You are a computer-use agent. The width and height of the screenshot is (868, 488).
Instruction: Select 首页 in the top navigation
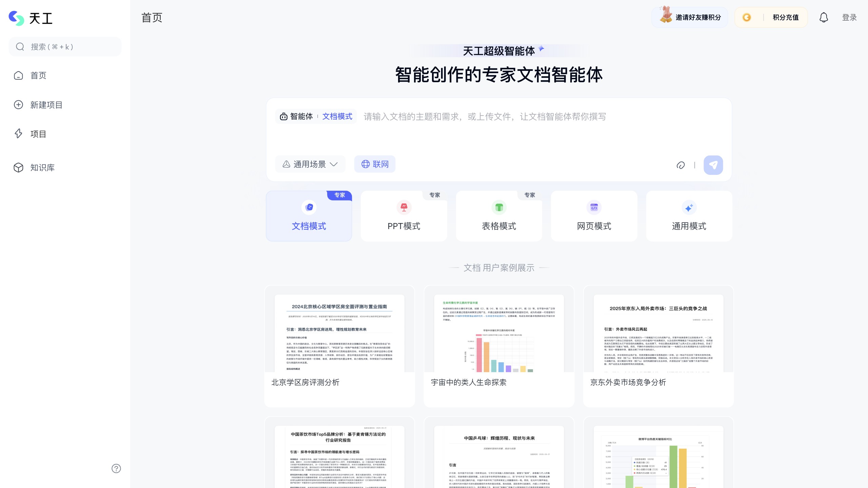[152, 17]
